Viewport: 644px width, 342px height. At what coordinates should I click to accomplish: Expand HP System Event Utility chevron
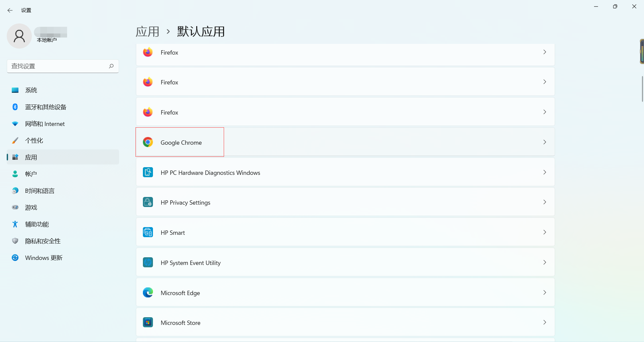click(x=545, y=262)
